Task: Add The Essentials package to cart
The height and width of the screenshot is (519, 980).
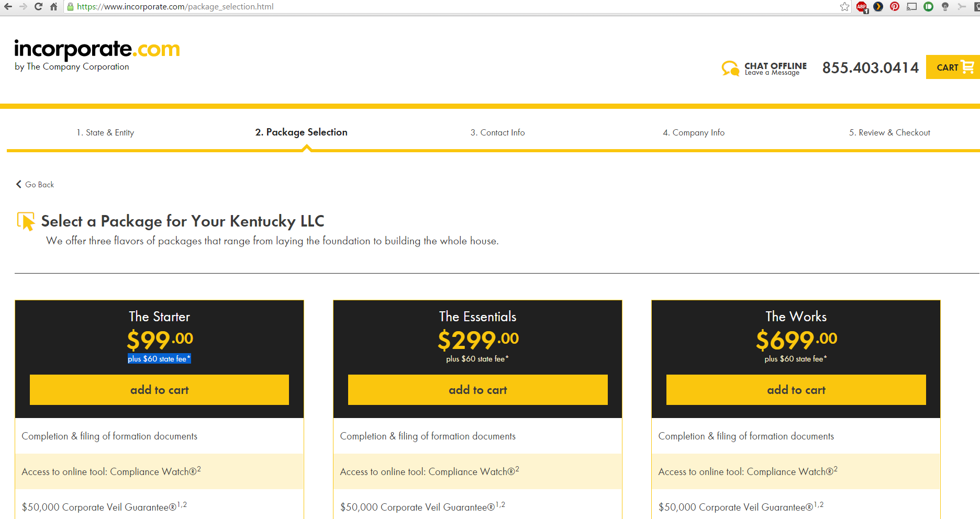Action: [x=478, y=390]
